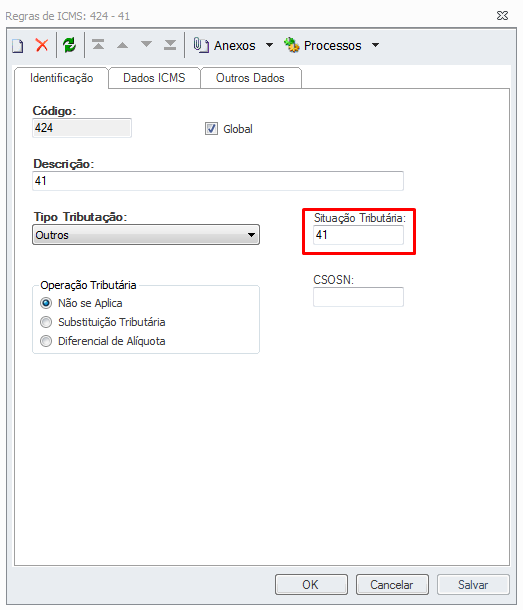Expand the Processos dropdown arrow
The image size is (523, 610).
(x=376, y=45)
